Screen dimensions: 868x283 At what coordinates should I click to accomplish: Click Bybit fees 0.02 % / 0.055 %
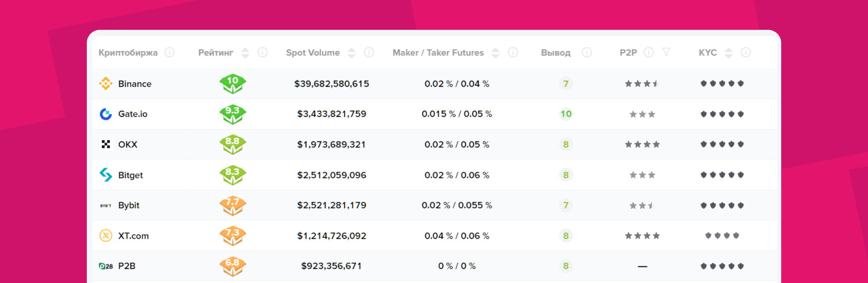pos(457,205)
